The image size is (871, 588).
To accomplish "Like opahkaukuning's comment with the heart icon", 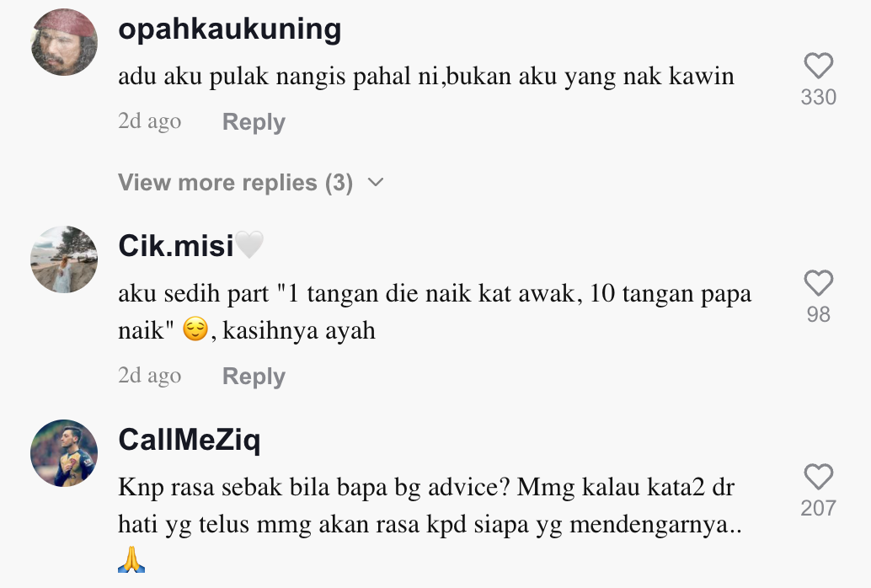I will pyautogui.click(x=818, y=67).
